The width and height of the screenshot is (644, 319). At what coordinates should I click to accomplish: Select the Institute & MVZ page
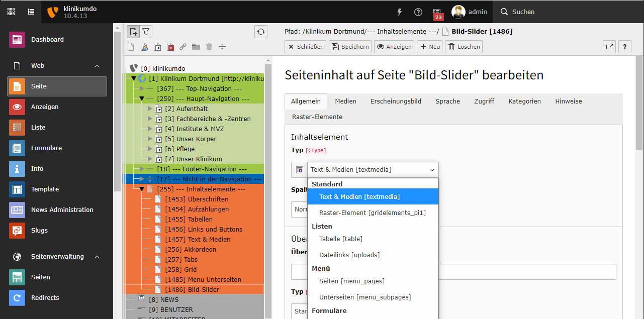(x=195, y=129)
